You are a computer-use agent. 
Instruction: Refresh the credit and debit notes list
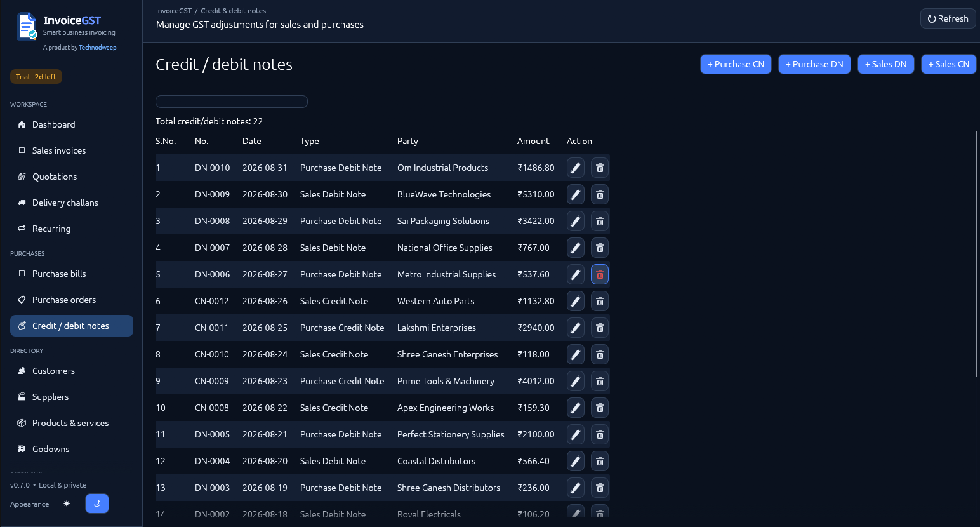pos(948,18)
